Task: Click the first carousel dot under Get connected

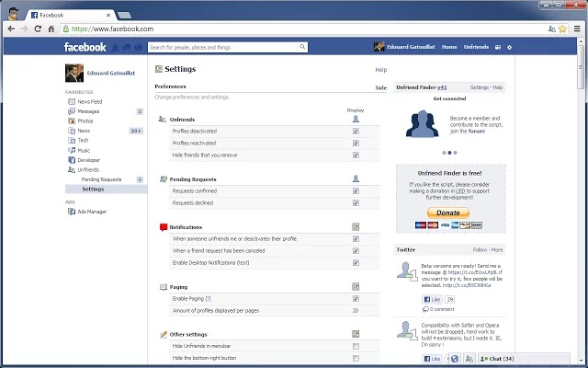Action: pyautogui.click(x=445, y=153)
